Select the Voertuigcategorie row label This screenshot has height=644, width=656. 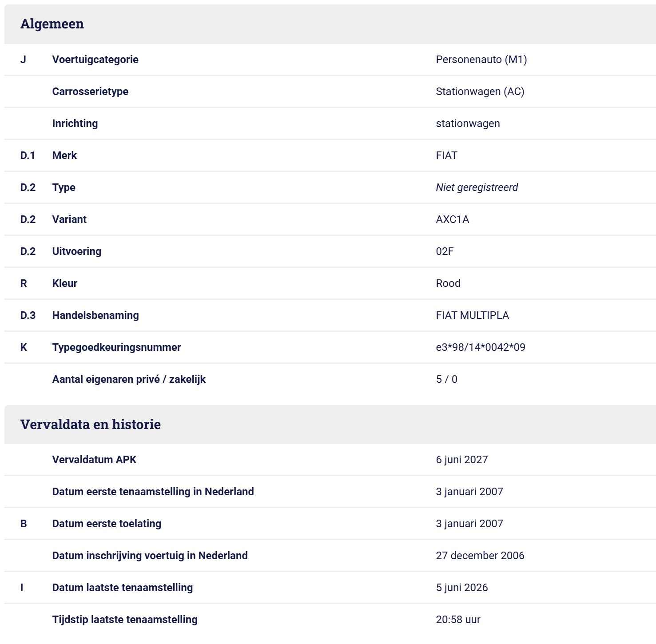click(x=95, y=60)
